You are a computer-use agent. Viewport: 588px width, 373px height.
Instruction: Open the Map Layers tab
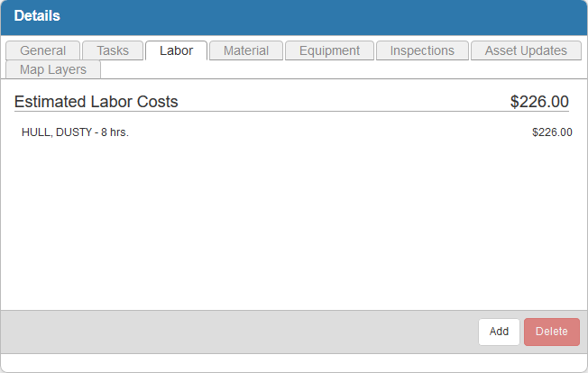tap(53, 69)
